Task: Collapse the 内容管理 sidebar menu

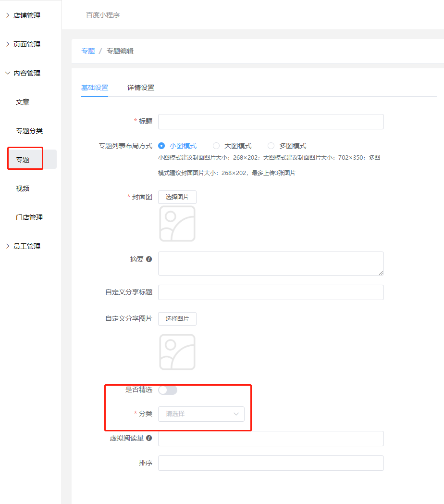Action: pyautogui.click(x=27, y=73)
